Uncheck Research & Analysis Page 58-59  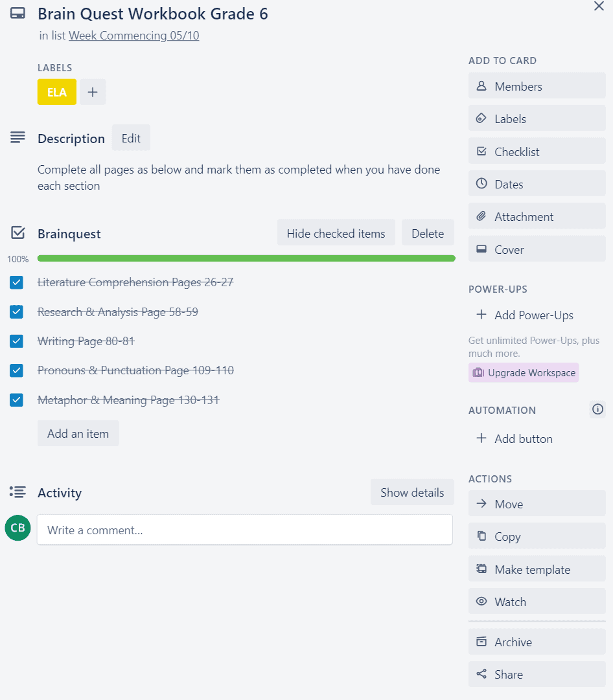[x=17, y=311]
